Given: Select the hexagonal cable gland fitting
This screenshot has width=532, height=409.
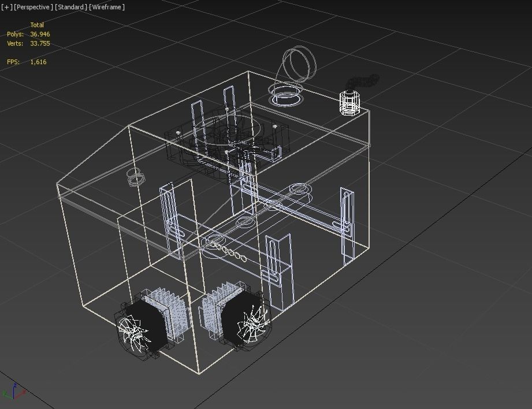Looking at the screenshot, I should pos(350,102).
